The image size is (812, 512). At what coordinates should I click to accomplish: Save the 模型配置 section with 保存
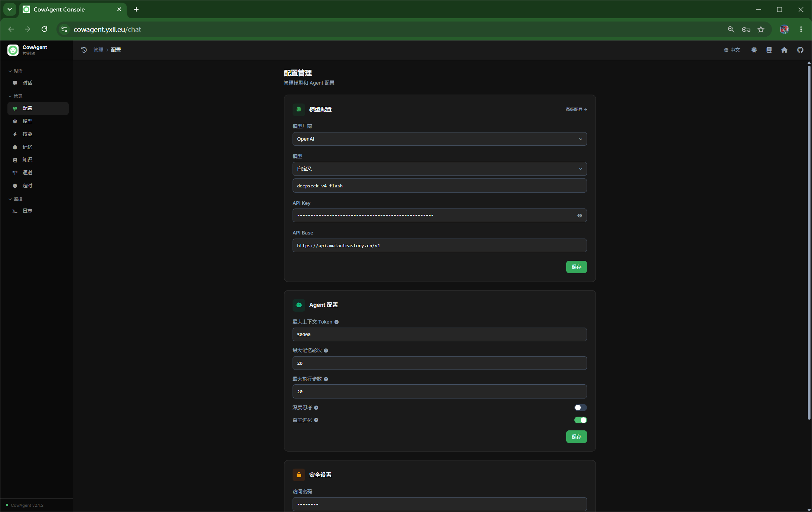(x=576, y=267)
